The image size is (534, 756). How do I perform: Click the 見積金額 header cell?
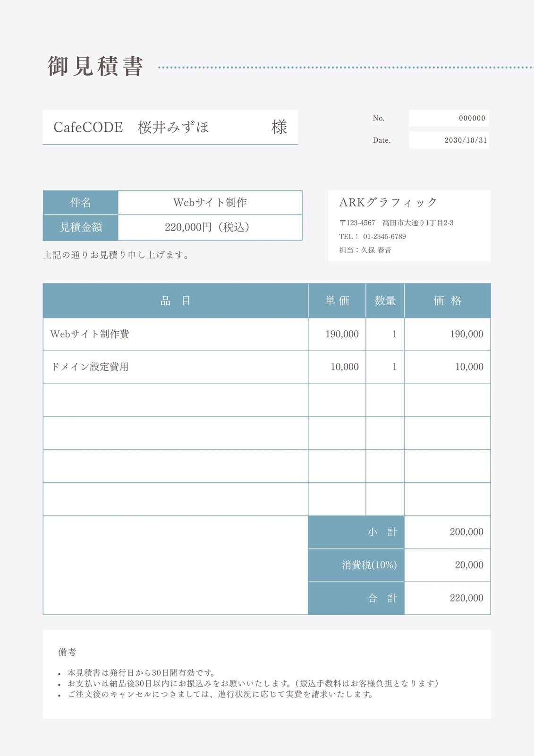pos(81,228)
